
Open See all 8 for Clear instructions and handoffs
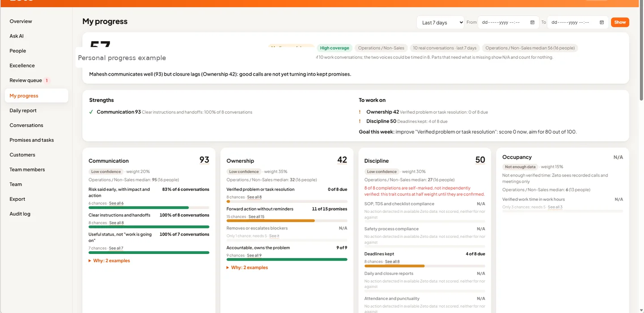tap(116, 223)
